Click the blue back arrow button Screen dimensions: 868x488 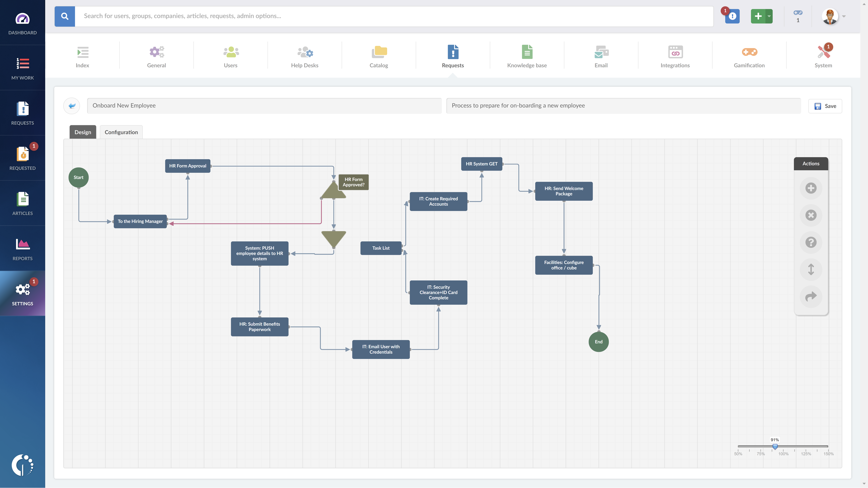click(x=72, y=106)
